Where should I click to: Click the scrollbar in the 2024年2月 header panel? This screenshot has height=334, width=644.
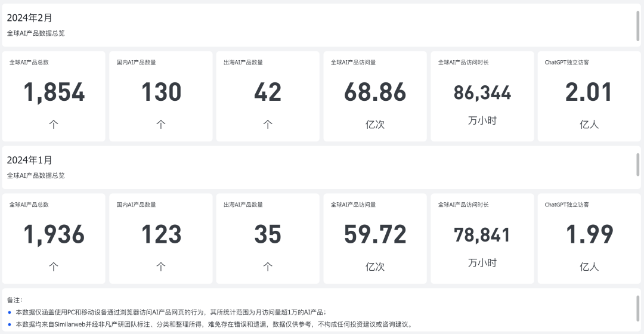click(x=638, y=26)
